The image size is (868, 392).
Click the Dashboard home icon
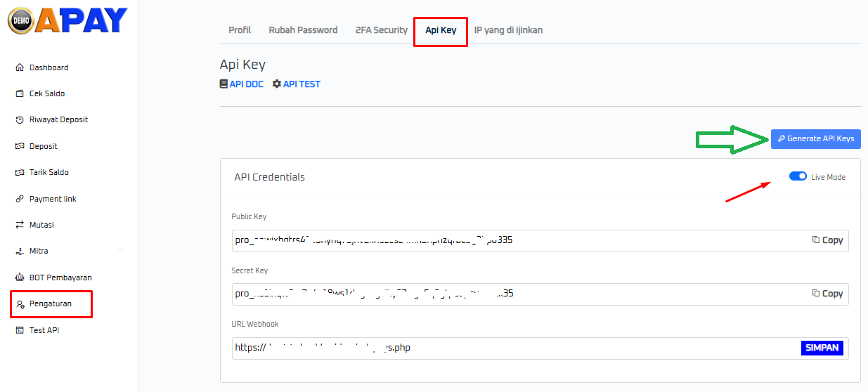click(x=20, y=67)
